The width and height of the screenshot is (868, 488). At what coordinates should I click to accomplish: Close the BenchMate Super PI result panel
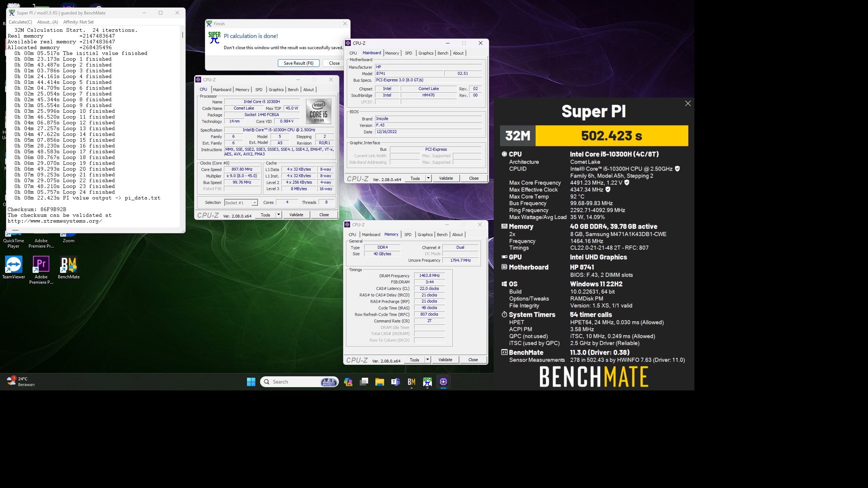tap(688, 103)
